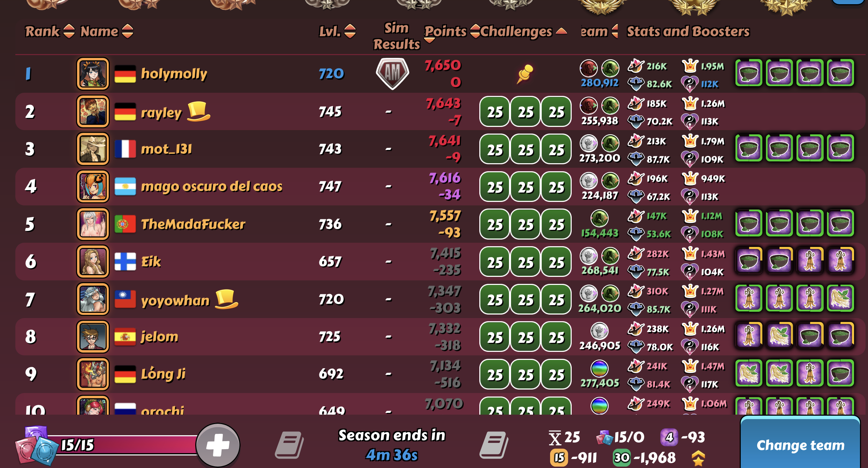Sort leaderboard by Rank column

(49, 31)
